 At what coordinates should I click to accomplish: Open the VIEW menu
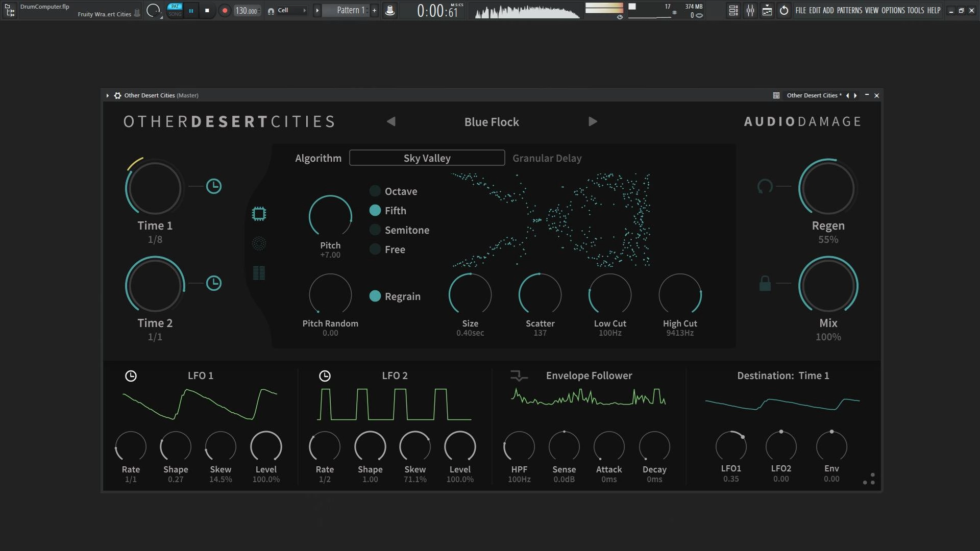[x=872, y=10]
